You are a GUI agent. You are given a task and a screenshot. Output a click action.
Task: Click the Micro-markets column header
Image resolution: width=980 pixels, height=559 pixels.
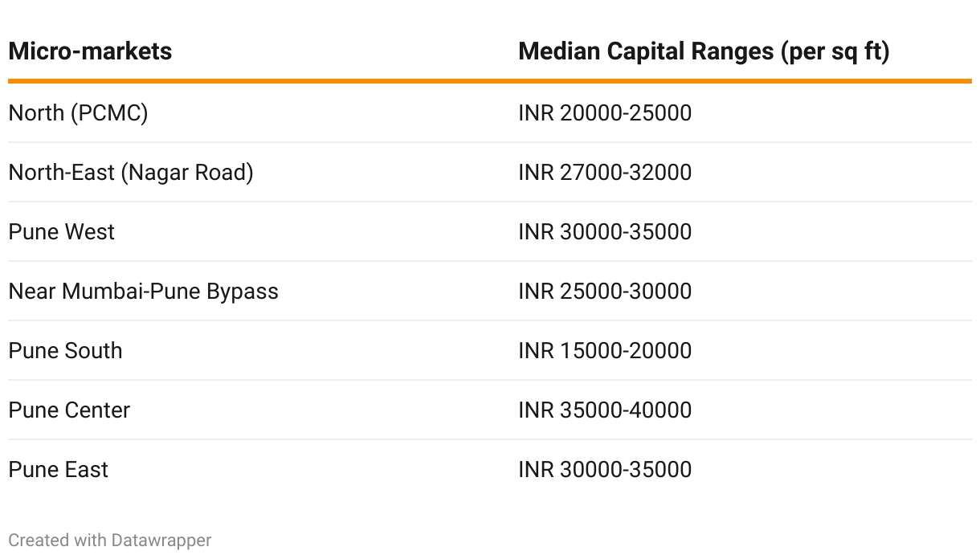coord(90,51)
